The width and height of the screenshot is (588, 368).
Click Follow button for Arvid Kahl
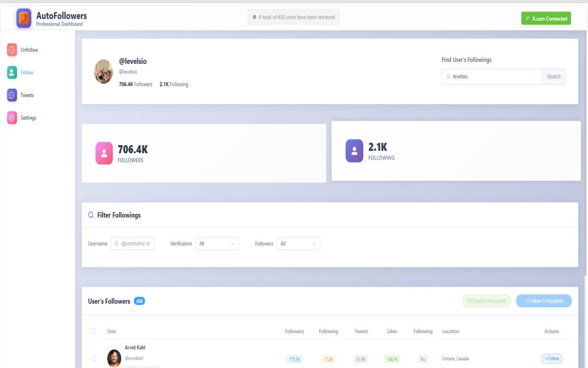click(x=551, y=358)
